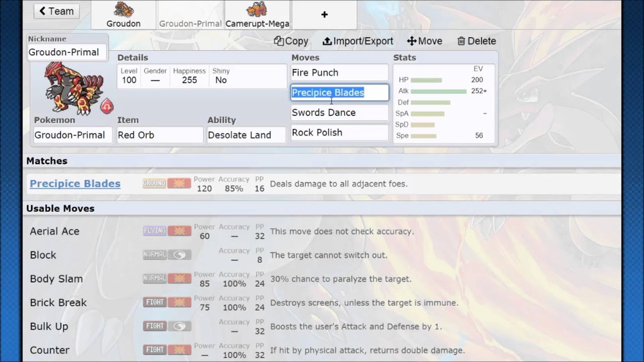This screenshot has height=362, width=644.
Task: Copy this Pokemon set
Action: pyautogui.click(x=291, y=41)
